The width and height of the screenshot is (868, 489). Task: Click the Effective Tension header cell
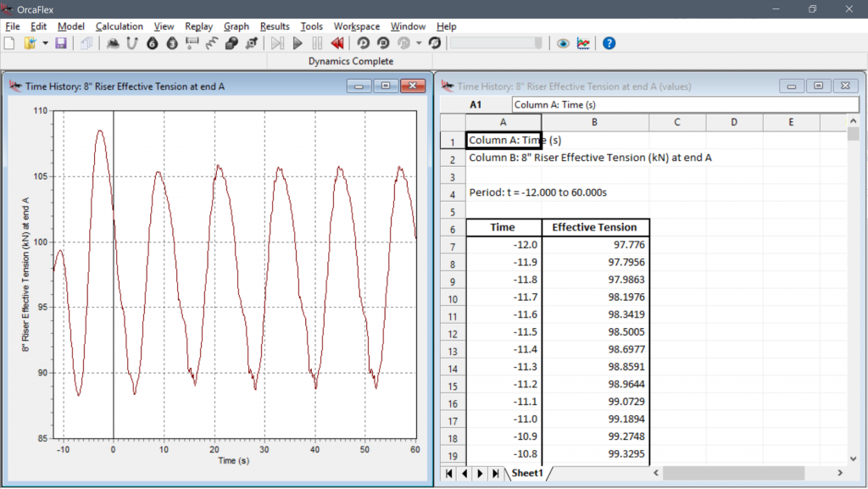pos(595,227)
